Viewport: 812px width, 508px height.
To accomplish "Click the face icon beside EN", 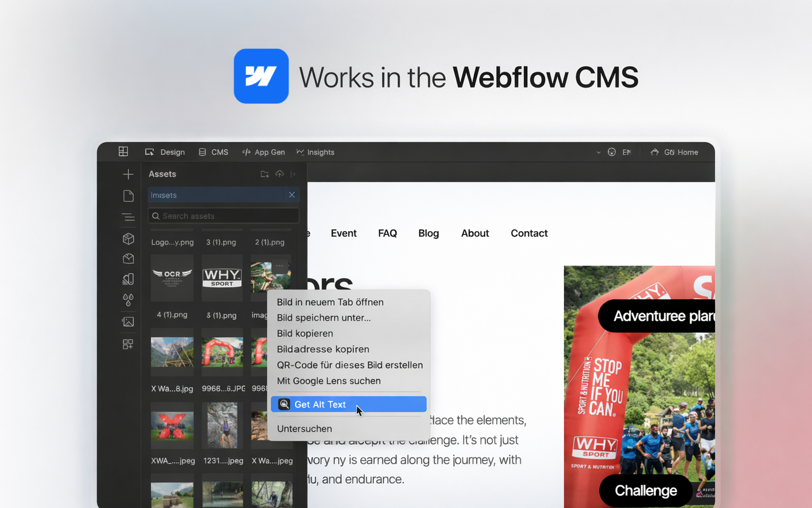I will coord(612,152).
